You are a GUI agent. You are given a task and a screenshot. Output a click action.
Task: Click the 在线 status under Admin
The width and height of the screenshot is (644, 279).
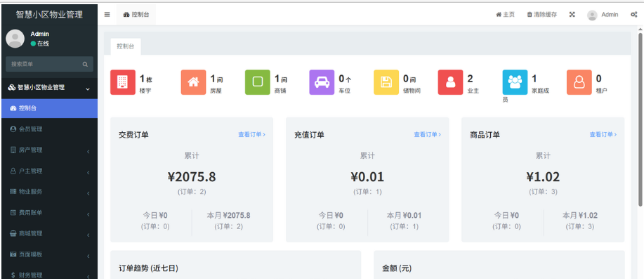(x=40, y=44)
